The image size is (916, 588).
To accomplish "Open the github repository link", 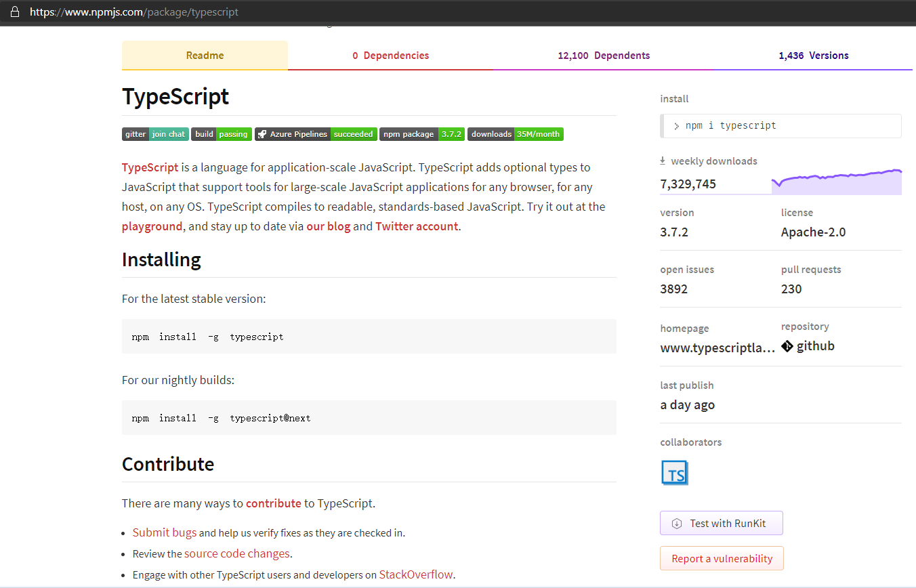I will coord(808,346).
